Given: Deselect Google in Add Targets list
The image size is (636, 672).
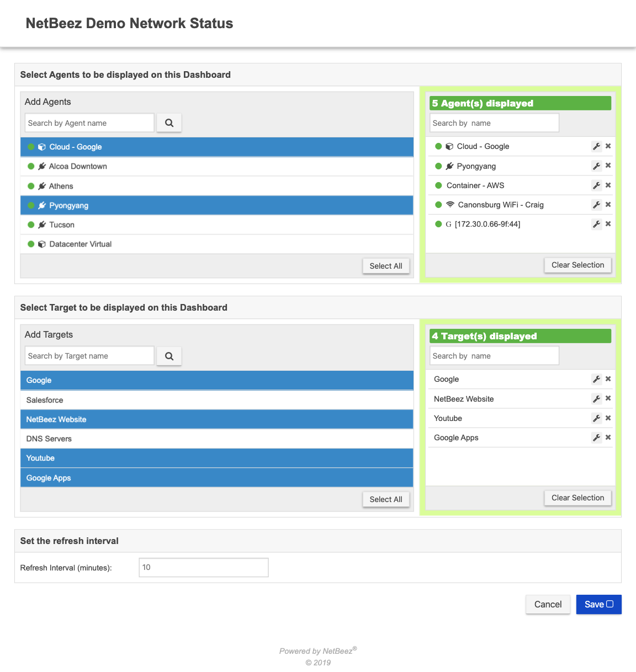Looking at the screenshot, I should click(x=217, y=380).
